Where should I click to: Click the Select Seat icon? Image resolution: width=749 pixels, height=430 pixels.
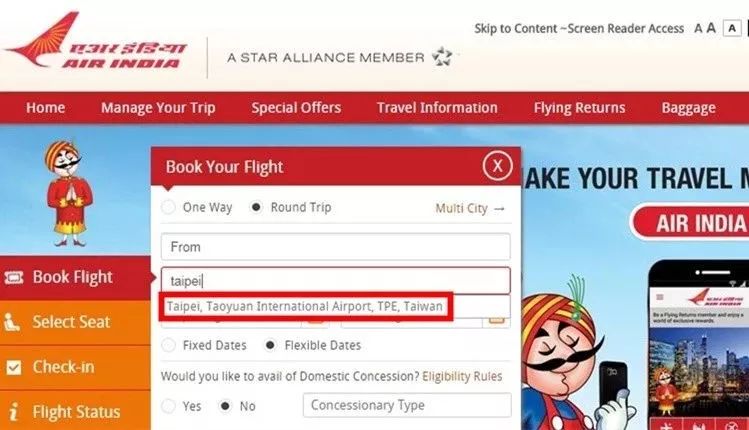click(13, 322)
